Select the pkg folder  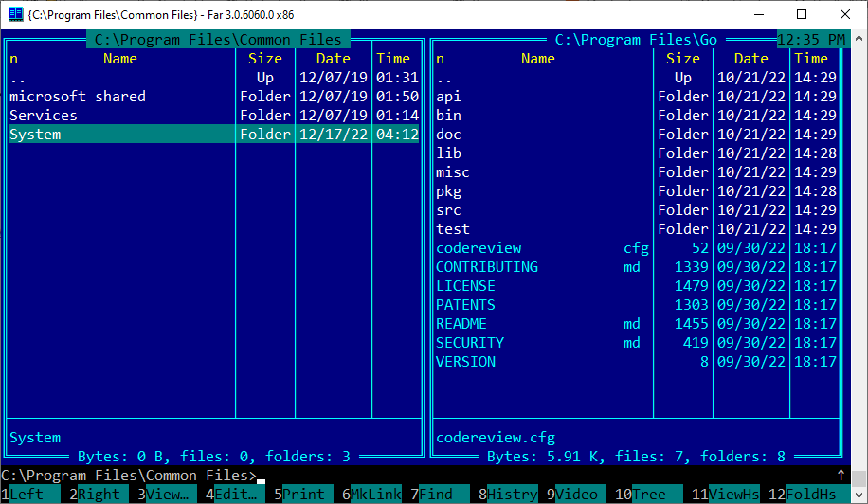pyautogui.click(x=636, y=190)
